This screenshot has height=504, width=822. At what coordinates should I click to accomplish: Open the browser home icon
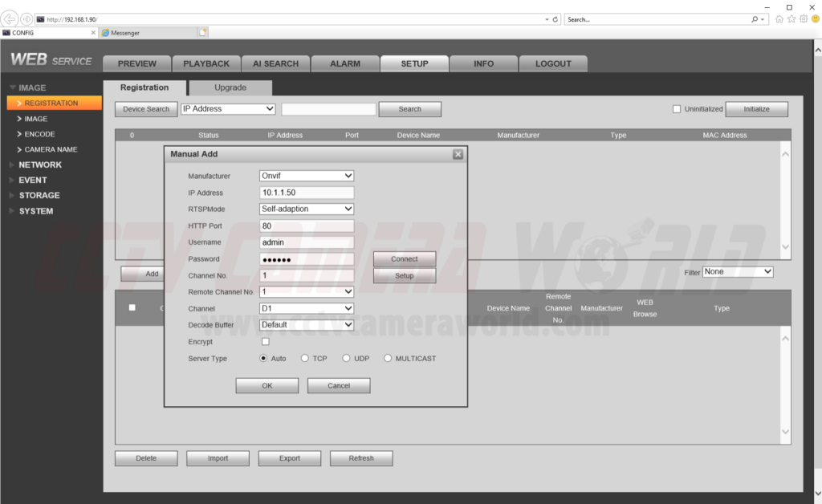click(x=779, y=18)
